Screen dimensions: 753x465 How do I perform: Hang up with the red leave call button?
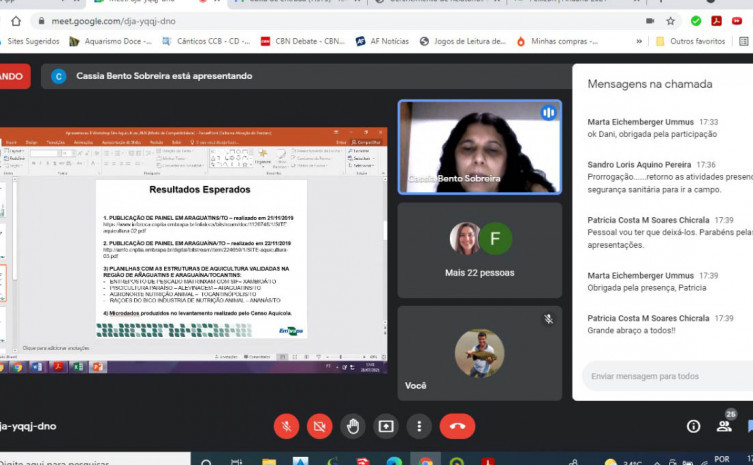[x=457, y=426]
